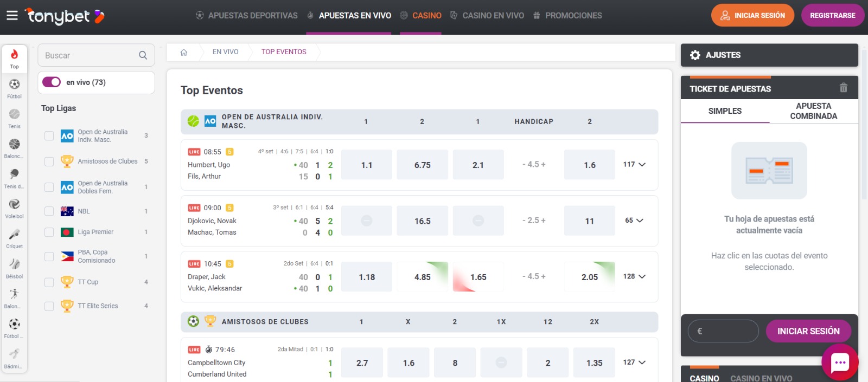Bet on Humbert to win at 1.1
Viewport: 868px width, 382px height.
pyautogui.click(x=367, y=165)
